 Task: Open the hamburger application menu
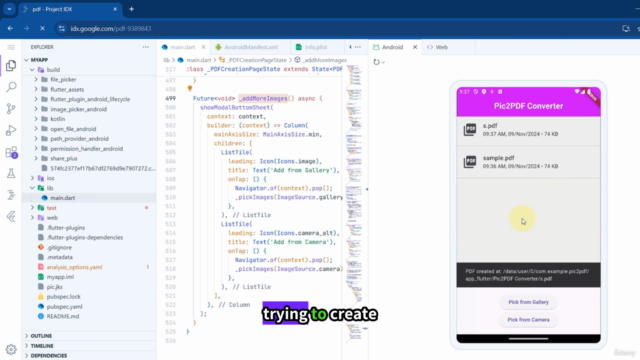(x=11, y=47)
